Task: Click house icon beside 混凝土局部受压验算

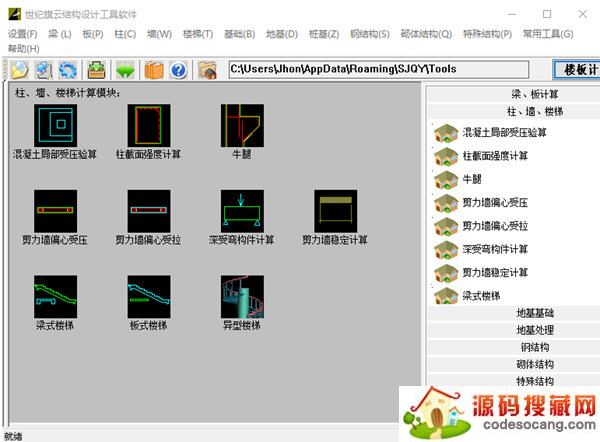Action: click(446, 133)
